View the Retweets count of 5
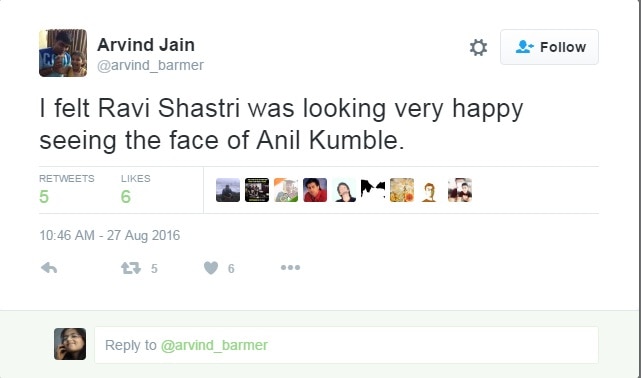Screen dimensions: 641x378 (x=44, y=197)
